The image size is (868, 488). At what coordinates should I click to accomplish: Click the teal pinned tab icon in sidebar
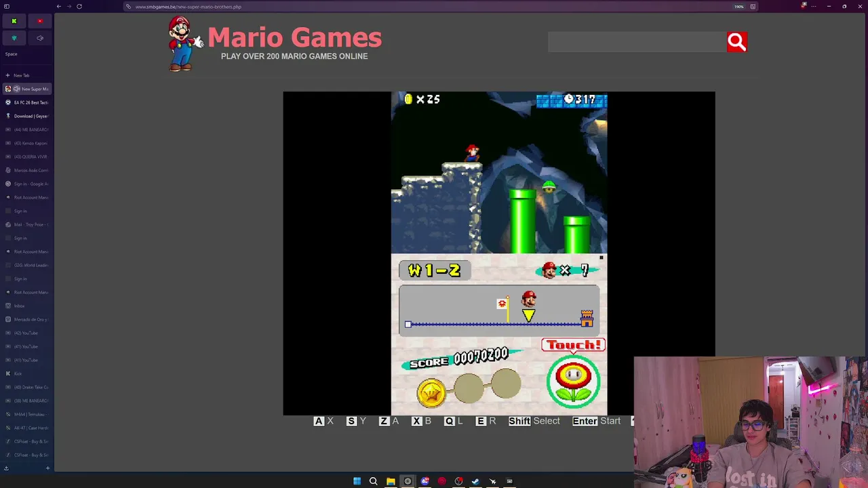click(x=14, y=38)
